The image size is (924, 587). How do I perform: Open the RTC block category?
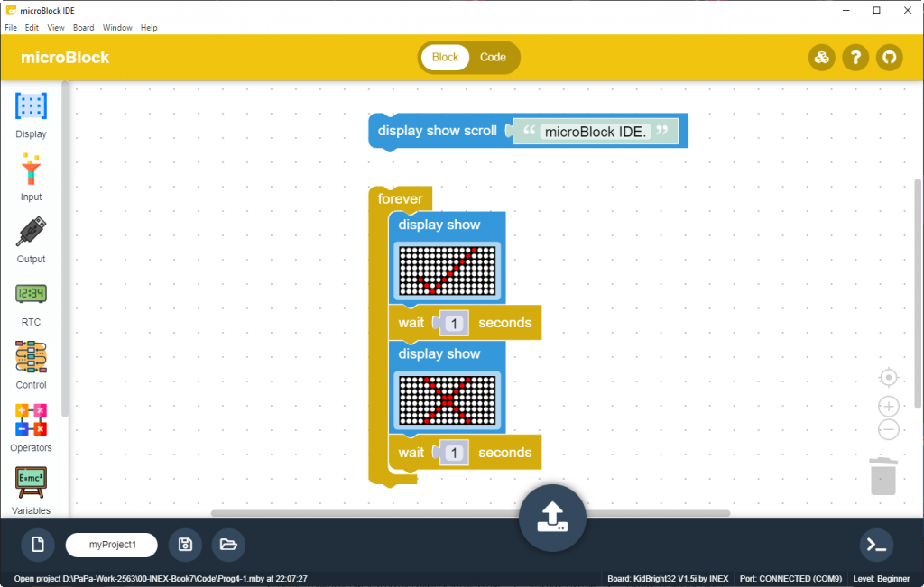[x=31, y=304]
